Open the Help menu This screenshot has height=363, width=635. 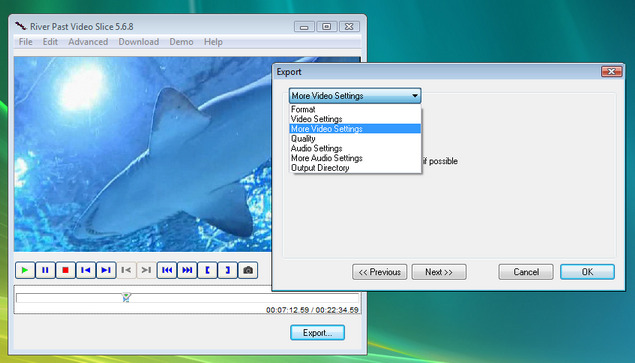213,42
